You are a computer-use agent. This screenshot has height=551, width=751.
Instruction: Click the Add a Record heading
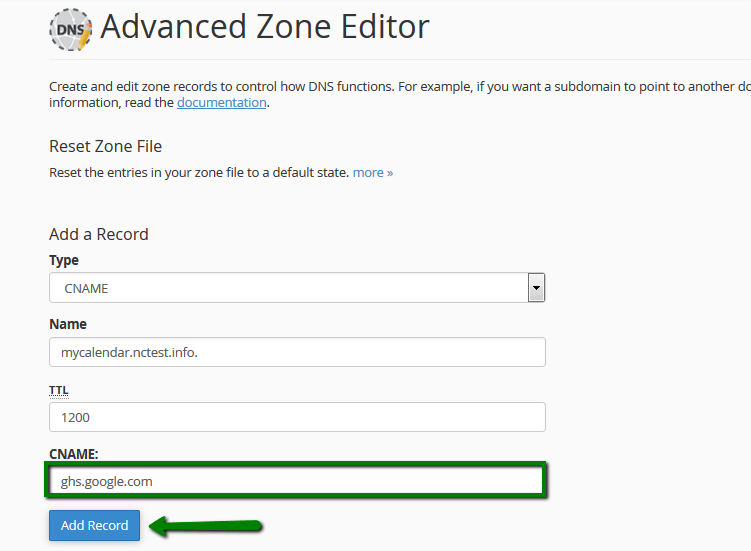pyautogui.click(x=99, y=234)
